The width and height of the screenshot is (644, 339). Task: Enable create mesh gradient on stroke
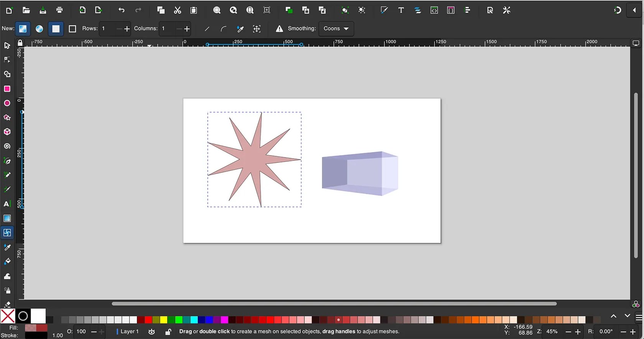tap(72, 29)
